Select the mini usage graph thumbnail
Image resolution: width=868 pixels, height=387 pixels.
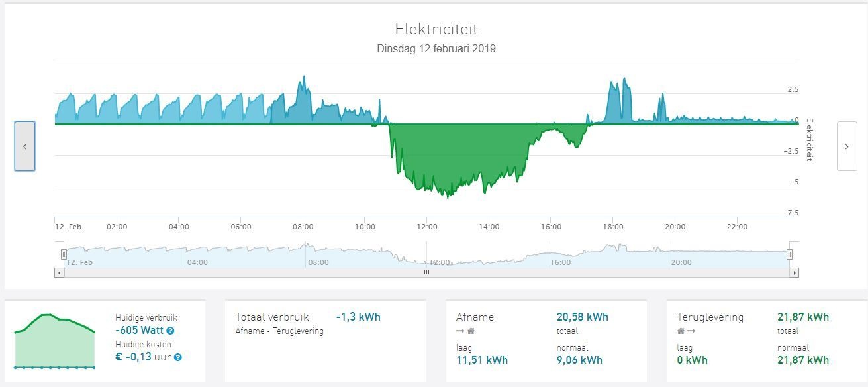[54, 341]
